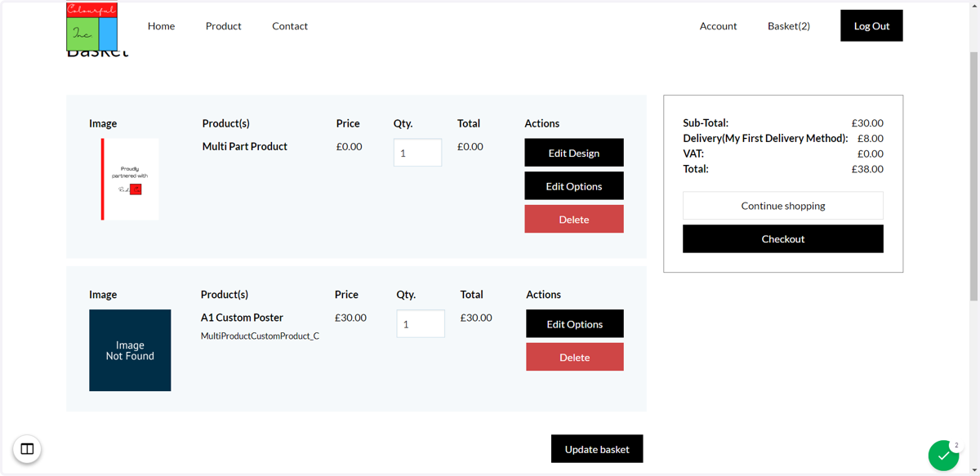Go to the Home page
This screenshot has height=476, width=980.
click(161, 26)
